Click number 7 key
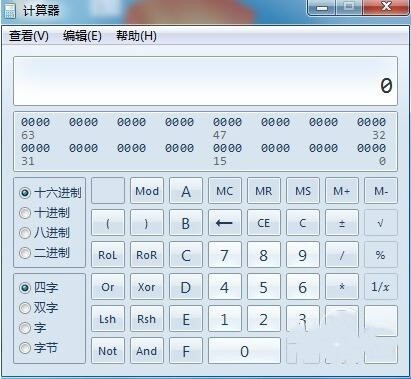Image resolution: width=411 pixels, height=379 pixels. point(225,255)
